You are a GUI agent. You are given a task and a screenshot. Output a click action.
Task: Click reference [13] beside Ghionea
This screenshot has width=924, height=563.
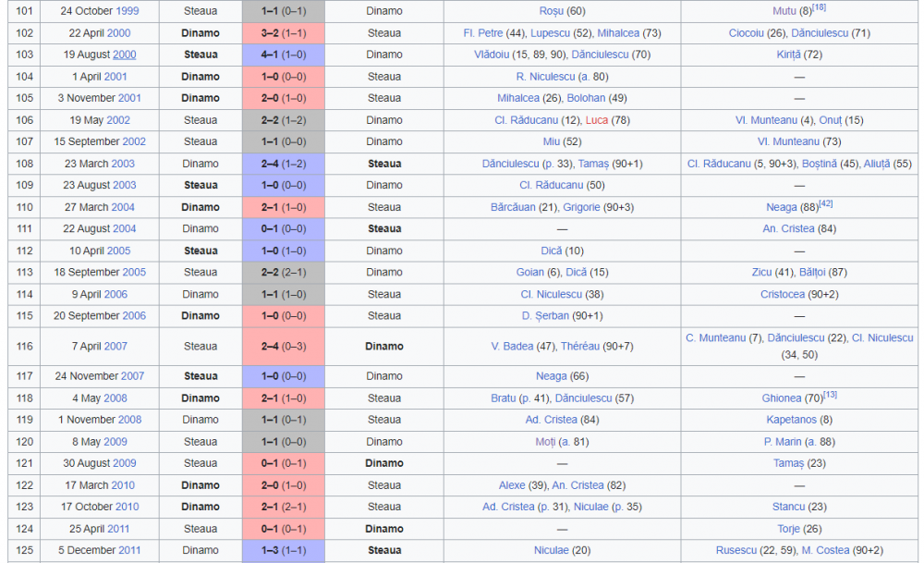pos(830,395)
